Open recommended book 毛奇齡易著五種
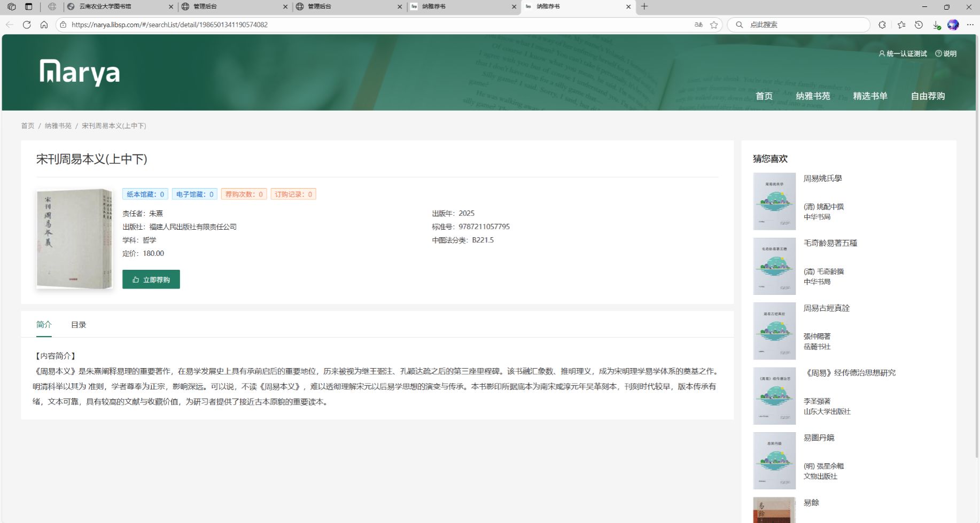Viewport: 980px width, 523px height. pyautogui.click(x=830, y=243)
